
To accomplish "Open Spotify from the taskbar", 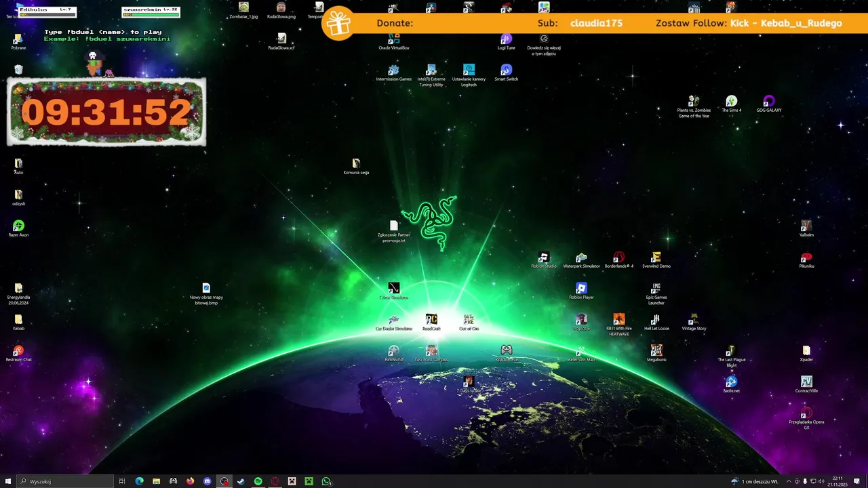I will tap(258, 481).
